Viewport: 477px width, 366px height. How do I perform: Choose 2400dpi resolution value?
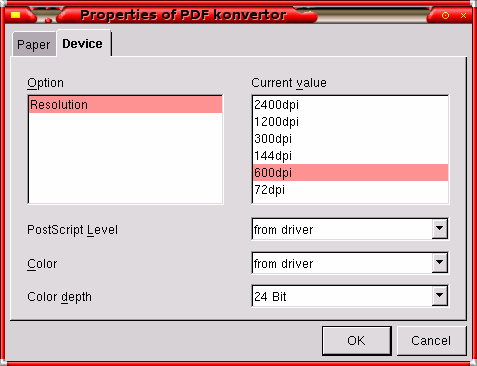tap(350, 105)
